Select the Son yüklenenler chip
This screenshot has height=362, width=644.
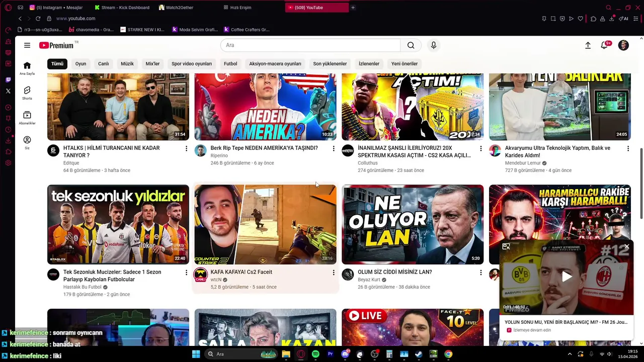click(x=330, y=64)
